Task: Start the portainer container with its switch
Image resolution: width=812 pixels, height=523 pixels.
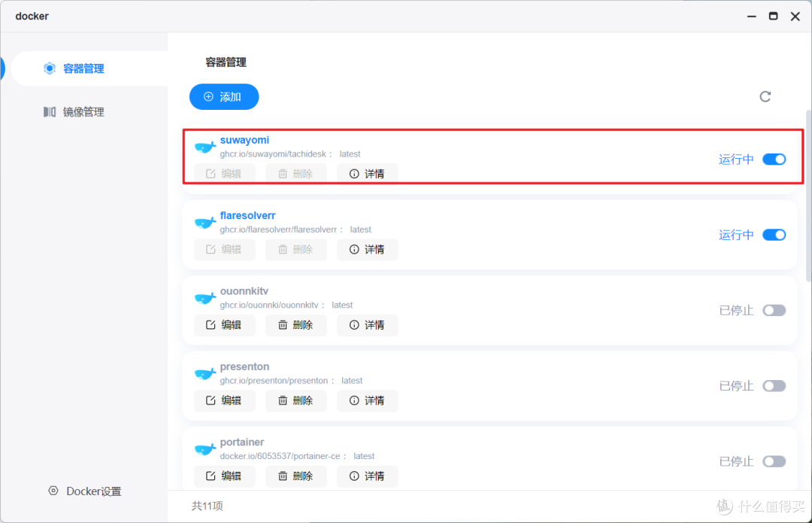Action: (774, 461)
